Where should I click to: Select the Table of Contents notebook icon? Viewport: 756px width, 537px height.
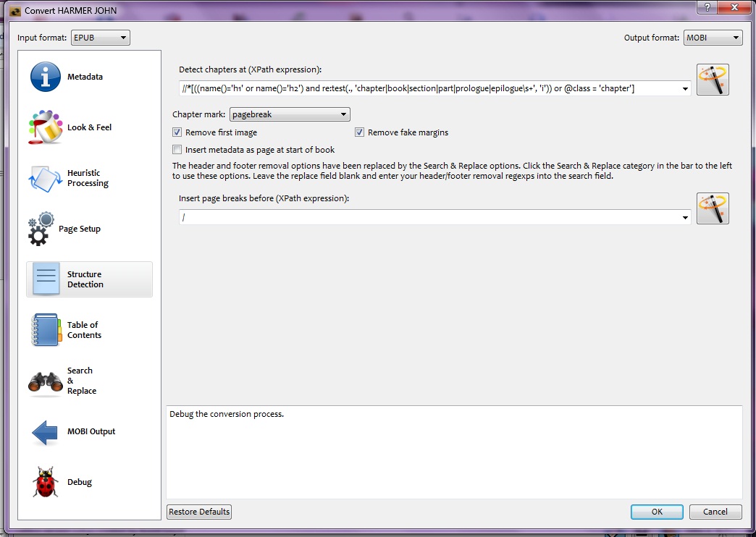coord(46,330)
